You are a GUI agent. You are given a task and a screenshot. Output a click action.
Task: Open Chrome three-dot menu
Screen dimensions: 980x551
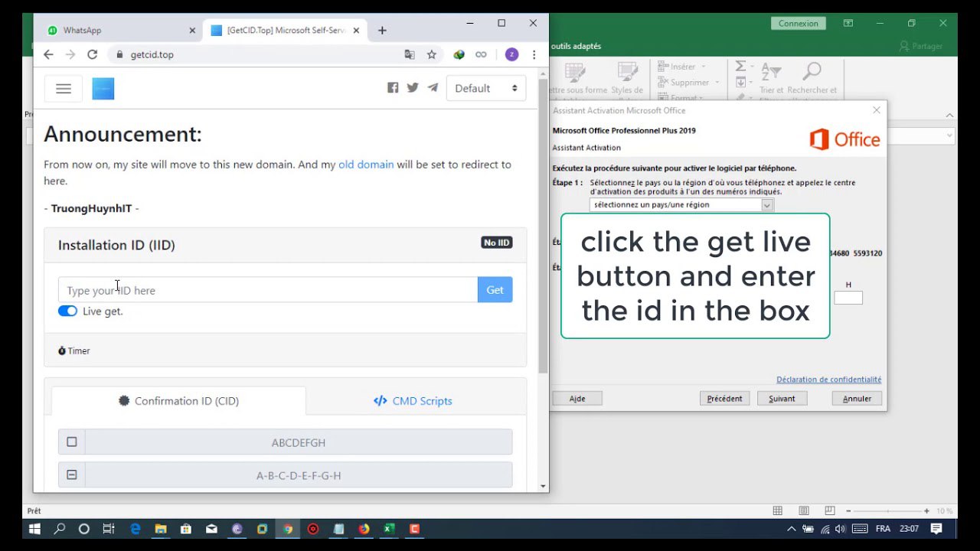534,54
